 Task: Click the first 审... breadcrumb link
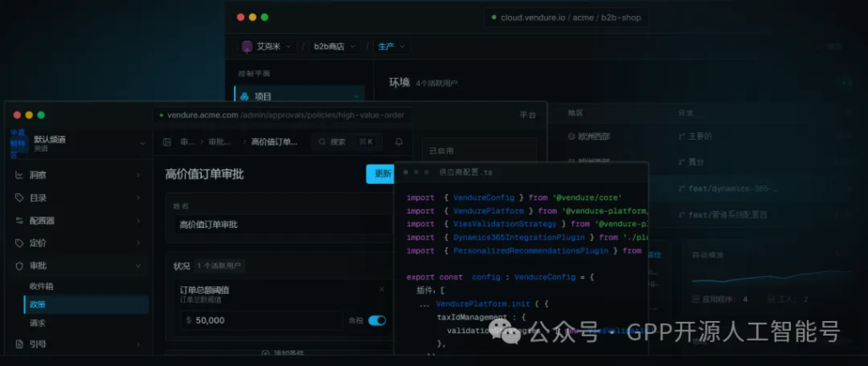point(187,142)
